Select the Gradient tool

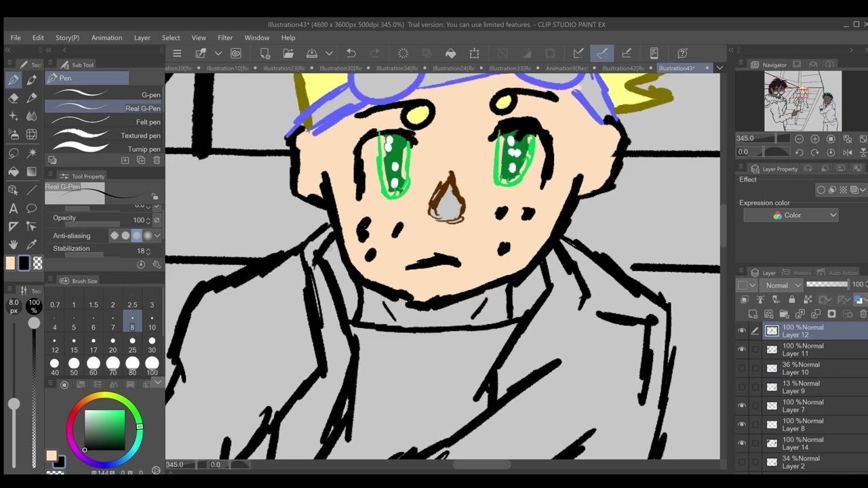(x=31, y=171)
